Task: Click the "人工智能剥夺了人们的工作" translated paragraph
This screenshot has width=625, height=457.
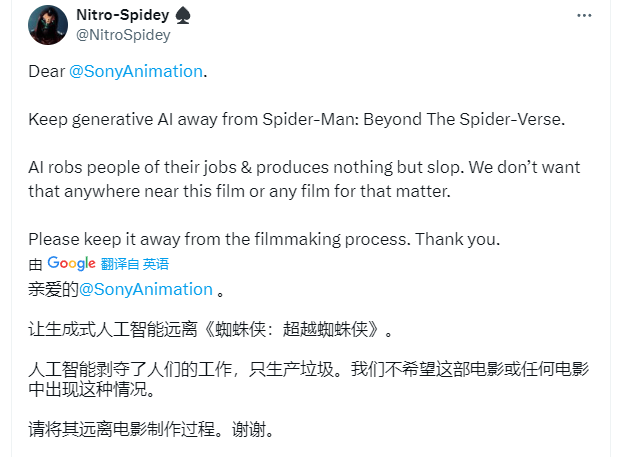Action: 120,370
